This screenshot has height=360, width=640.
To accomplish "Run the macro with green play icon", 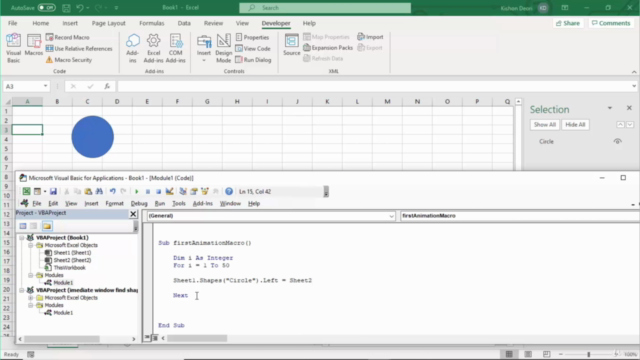I will pyautogui.click(x=137, y=191).
